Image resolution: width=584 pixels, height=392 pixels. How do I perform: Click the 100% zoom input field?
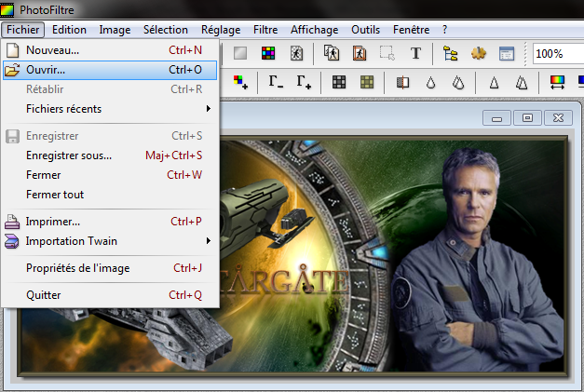click(x=558, y=54)
